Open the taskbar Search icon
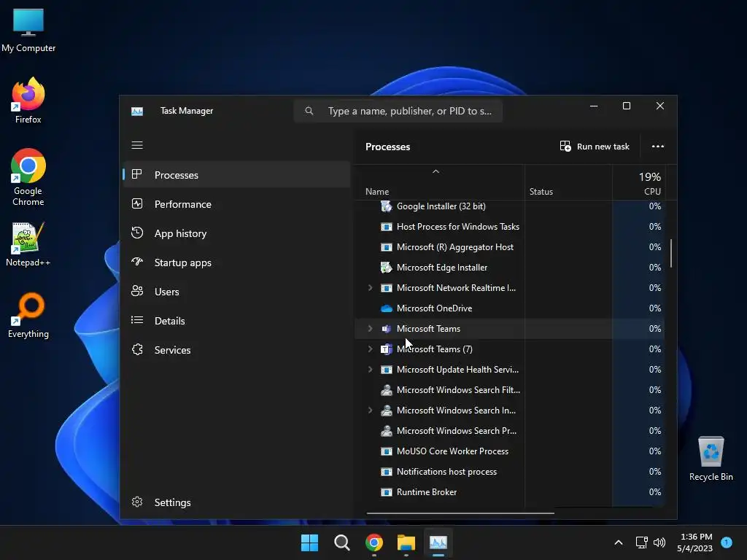 341,542
